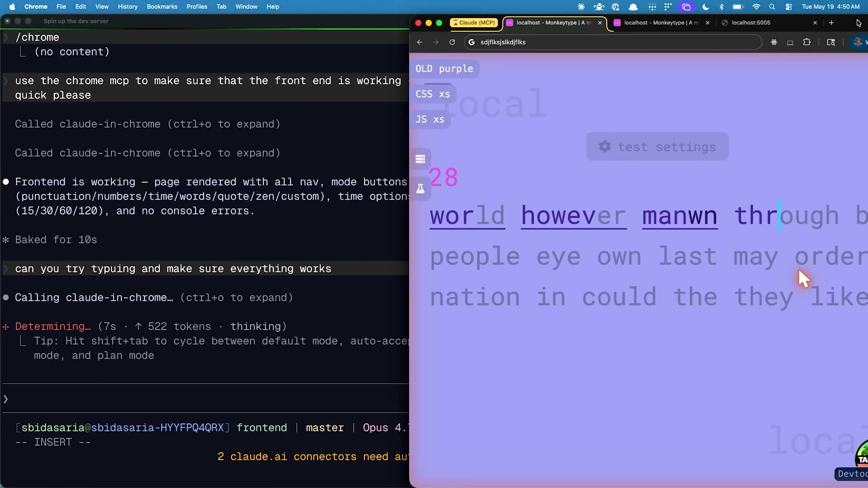Open the View menu
This screenshot has height=488, width=868.
[x=102, y=7]
